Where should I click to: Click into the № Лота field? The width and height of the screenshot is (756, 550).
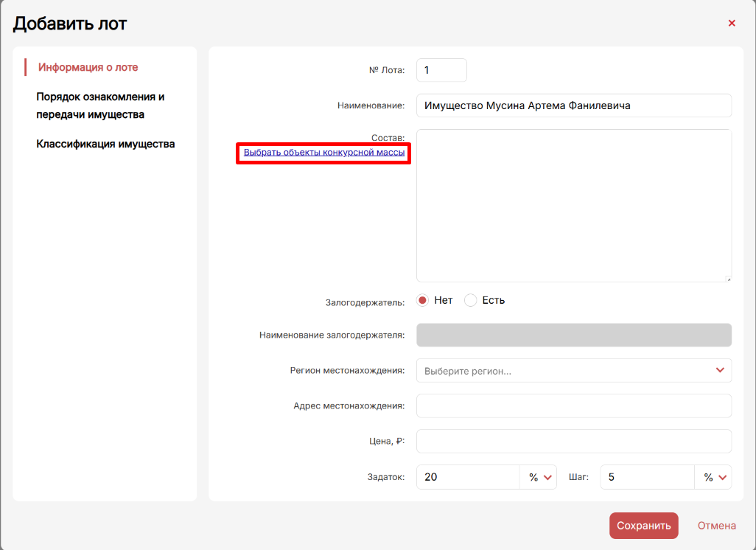click(441, 70)
